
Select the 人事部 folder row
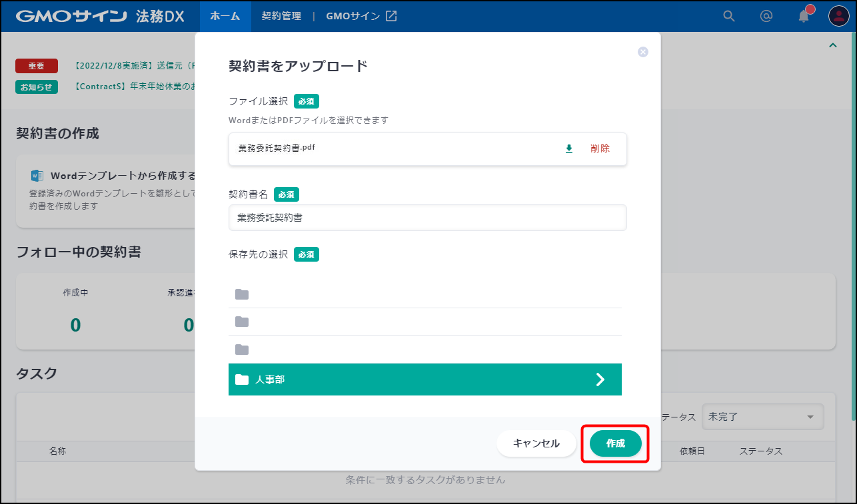point(425,379)
